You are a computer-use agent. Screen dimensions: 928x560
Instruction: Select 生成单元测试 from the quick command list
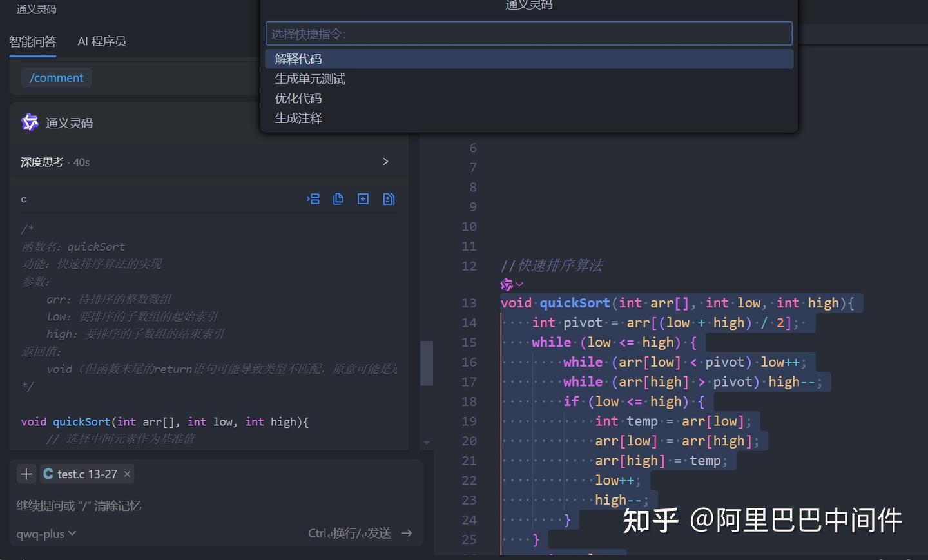point(529,79)
